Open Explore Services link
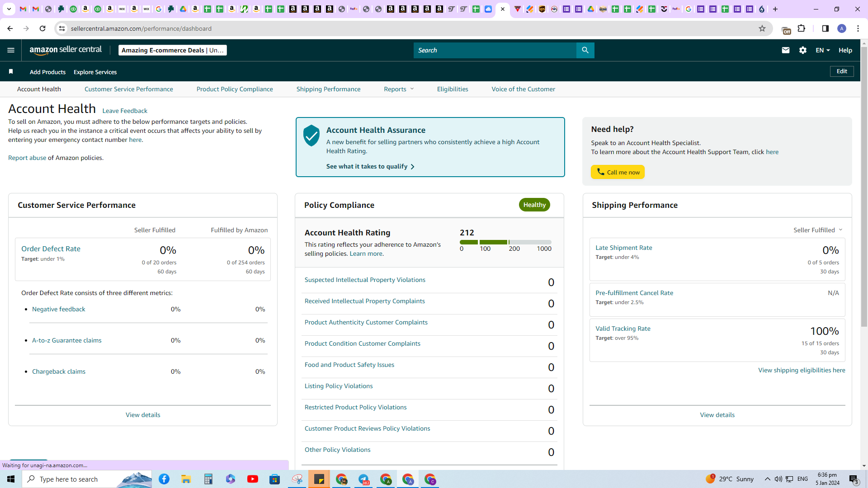The width and height of the screenshot is (868, 488). tap(95, 72)
